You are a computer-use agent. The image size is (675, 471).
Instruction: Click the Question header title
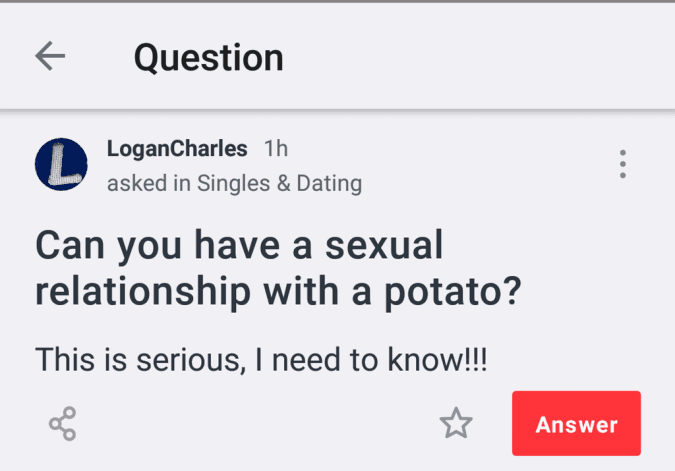208,57
